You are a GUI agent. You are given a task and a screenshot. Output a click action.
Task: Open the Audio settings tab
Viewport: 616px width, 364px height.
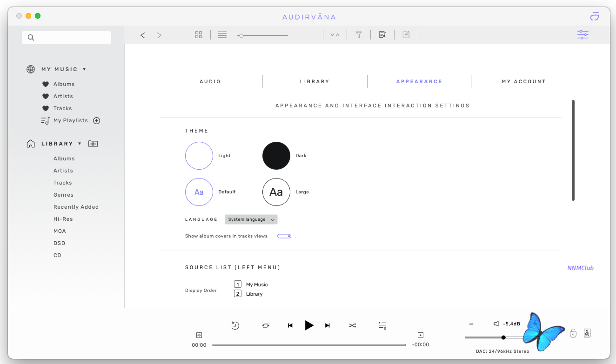pyautogui.click(x=210, y=81)
